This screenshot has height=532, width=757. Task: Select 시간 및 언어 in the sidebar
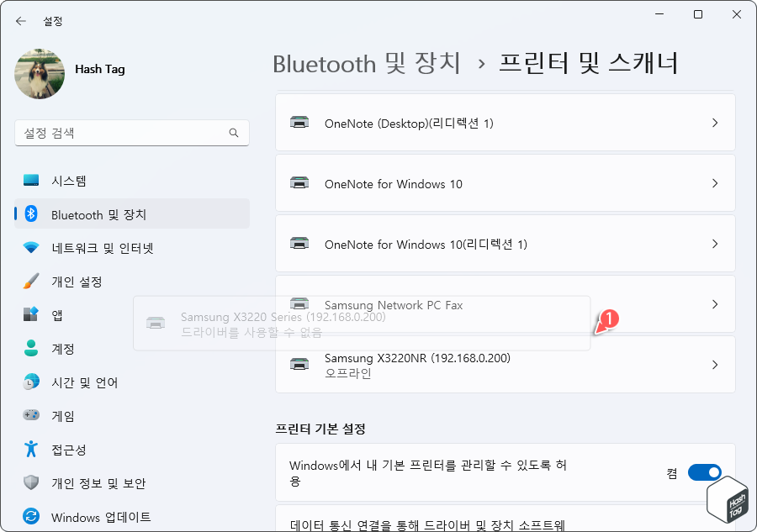[29, 382]
